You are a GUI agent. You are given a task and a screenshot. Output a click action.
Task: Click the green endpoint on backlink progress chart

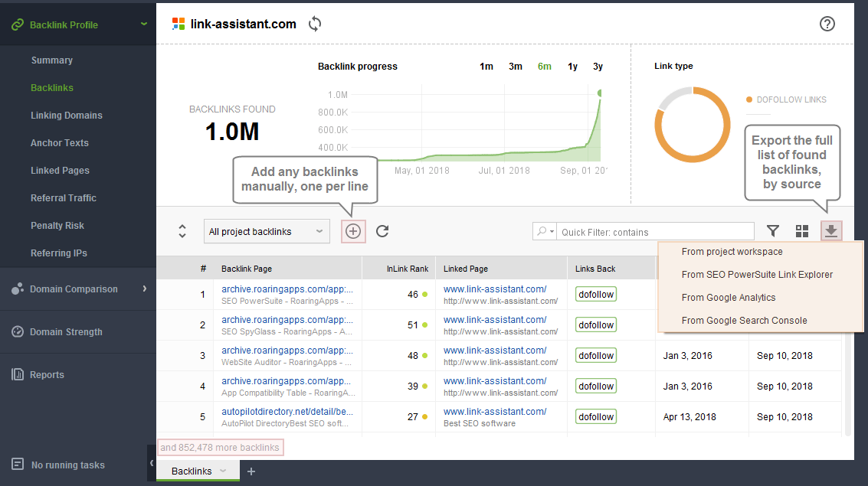(x=600, y=93)
